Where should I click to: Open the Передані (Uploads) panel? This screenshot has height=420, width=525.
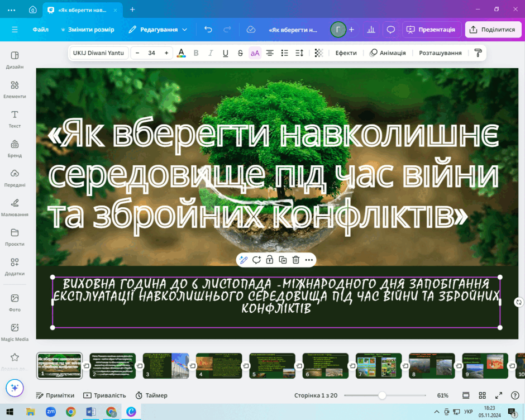[x=15, y=178]
